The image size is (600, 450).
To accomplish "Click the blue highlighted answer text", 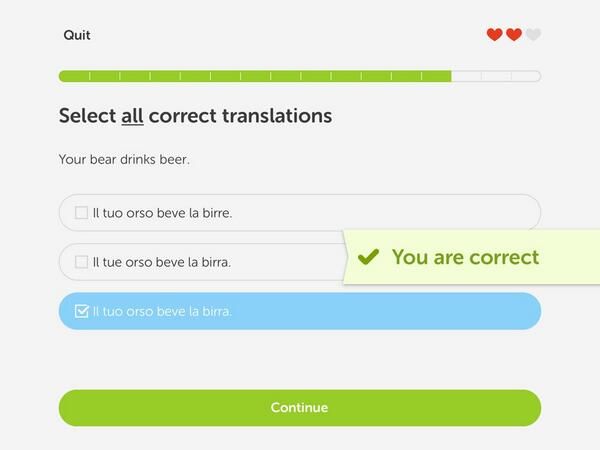I will pos(162,311).
